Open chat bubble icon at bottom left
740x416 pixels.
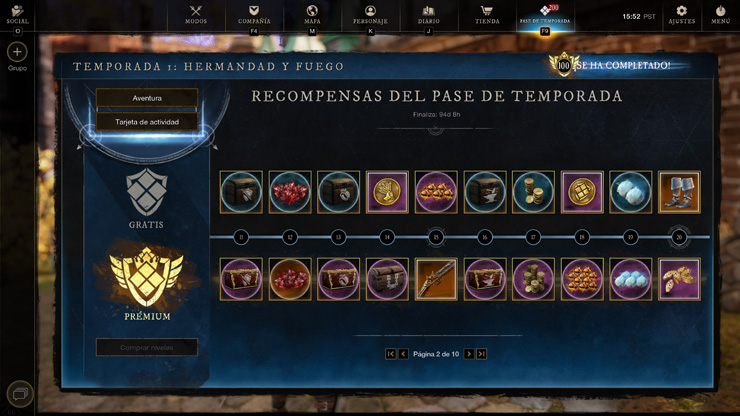coord(20,394)
